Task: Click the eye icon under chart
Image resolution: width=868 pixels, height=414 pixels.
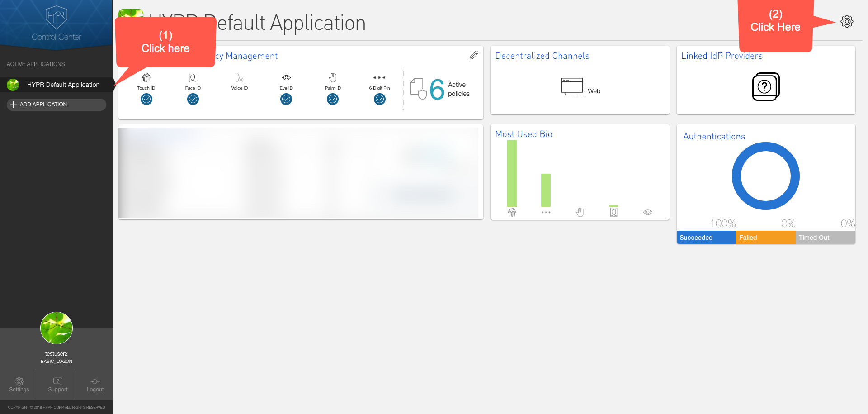Action: [x=648, y=212]
